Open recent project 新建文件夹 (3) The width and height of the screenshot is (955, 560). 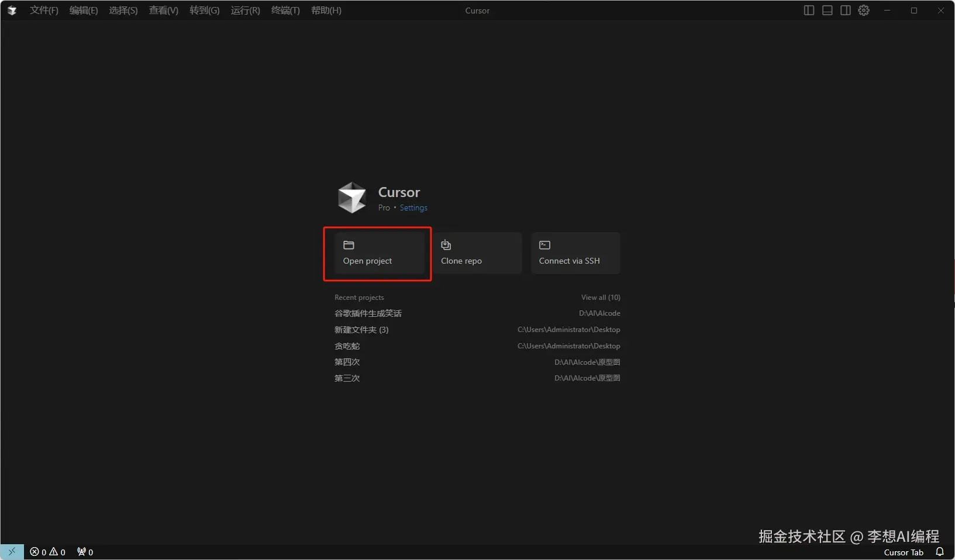[x=477, y=330]
